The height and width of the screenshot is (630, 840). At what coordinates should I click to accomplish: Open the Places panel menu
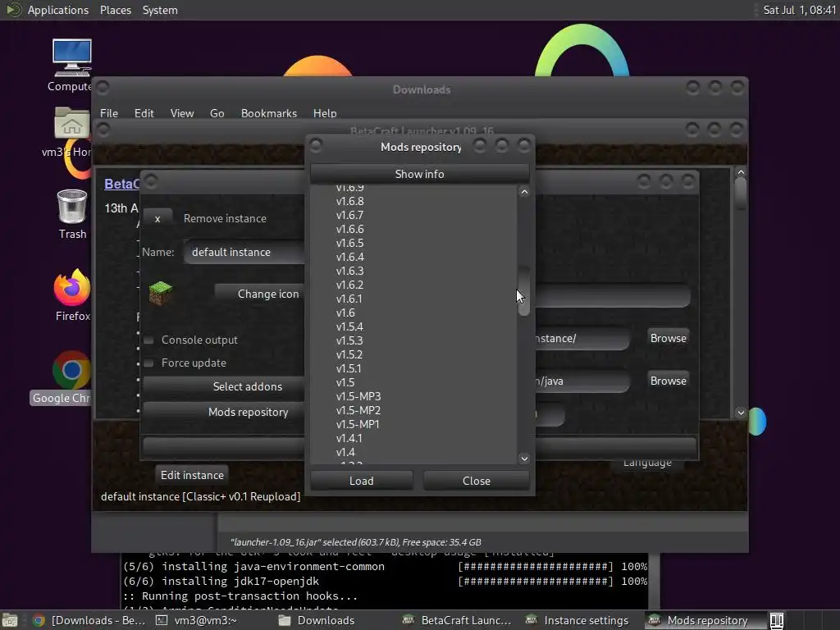point(115,10)
